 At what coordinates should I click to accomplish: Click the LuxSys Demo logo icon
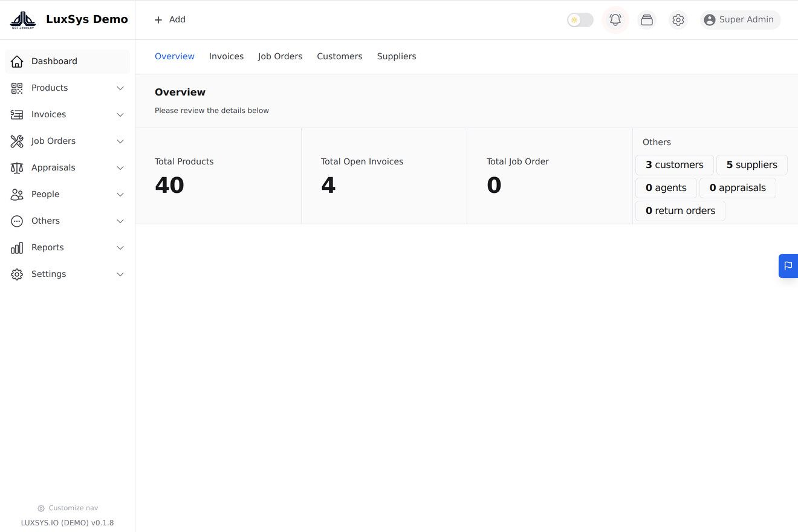pos(23,20)
